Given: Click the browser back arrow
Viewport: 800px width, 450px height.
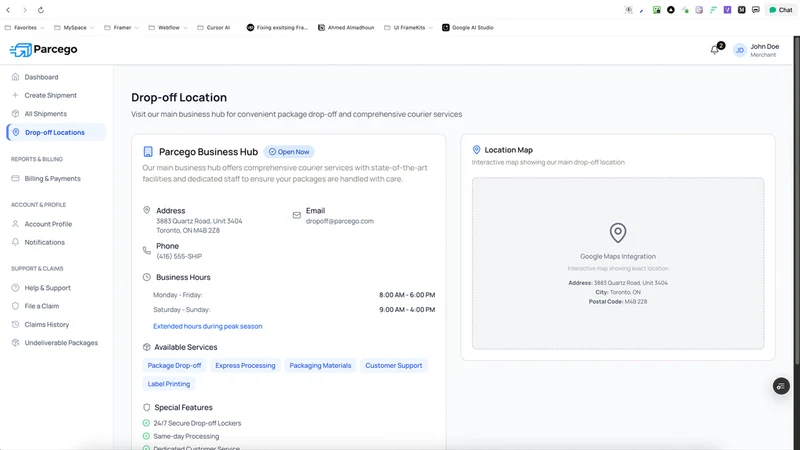Looking at the screenshot, I should pos(8,10).
